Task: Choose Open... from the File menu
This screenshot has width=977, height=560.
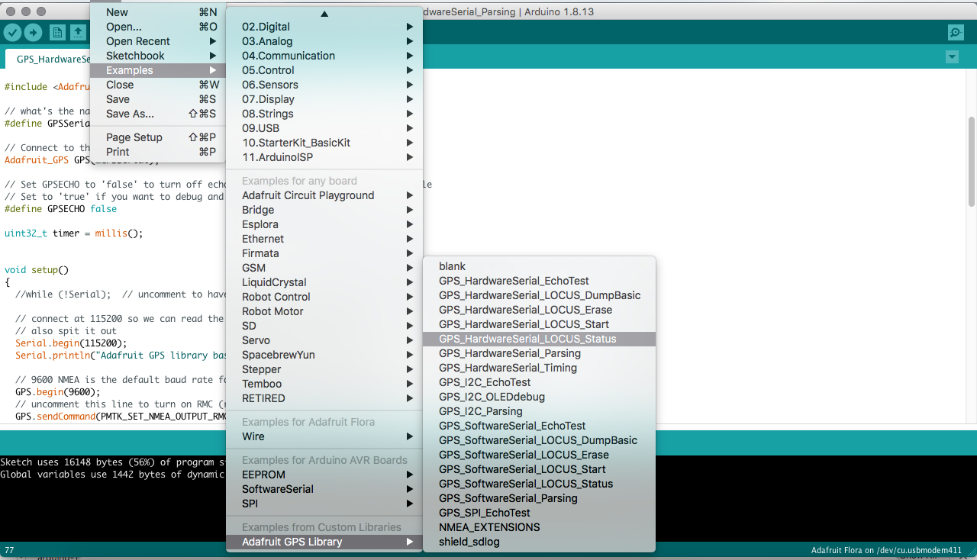Action: pos(158,27)
